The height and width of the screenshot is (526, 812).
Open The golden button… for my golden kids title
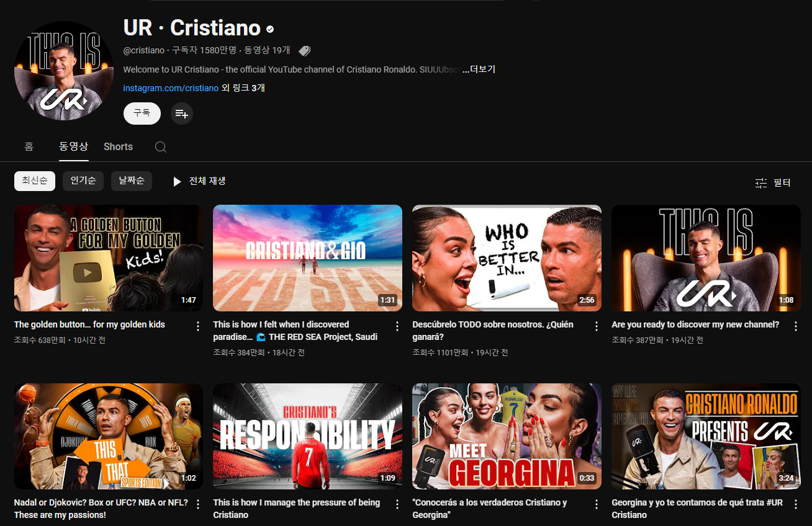[x=89, y=324]
